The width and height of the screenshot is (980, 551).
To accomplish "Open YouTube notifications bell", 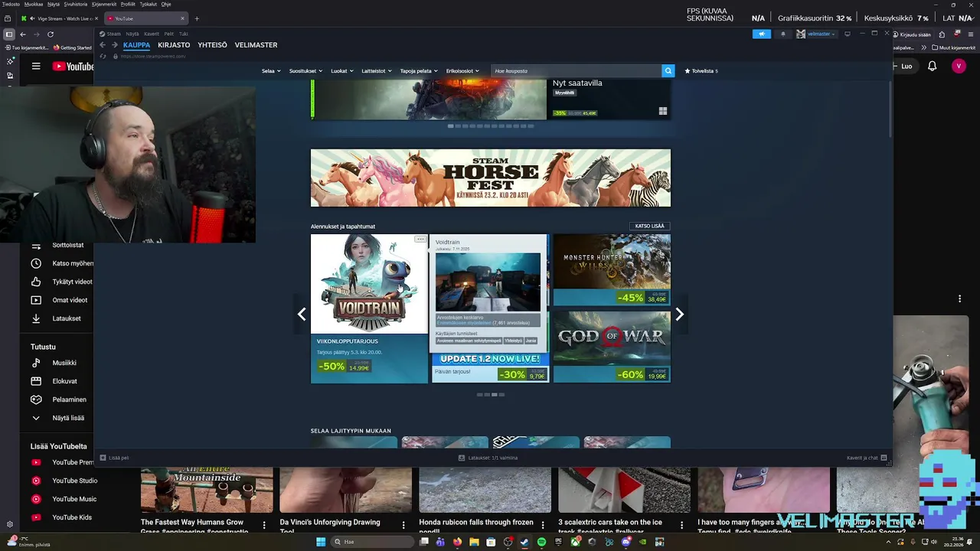I will [x=932, y=67].
